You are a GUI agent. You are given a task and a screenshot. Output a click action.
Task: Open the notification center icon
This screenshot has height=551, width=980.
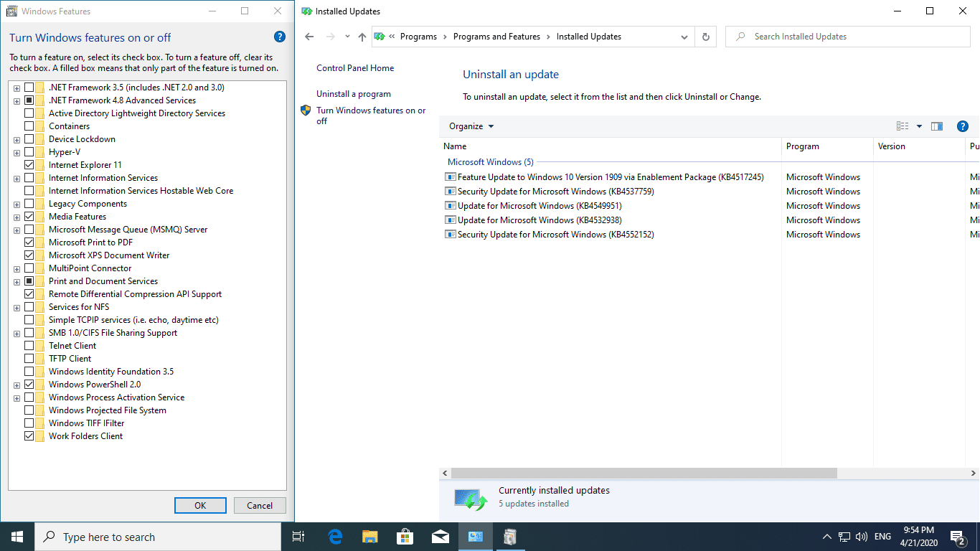coord(958,537)
